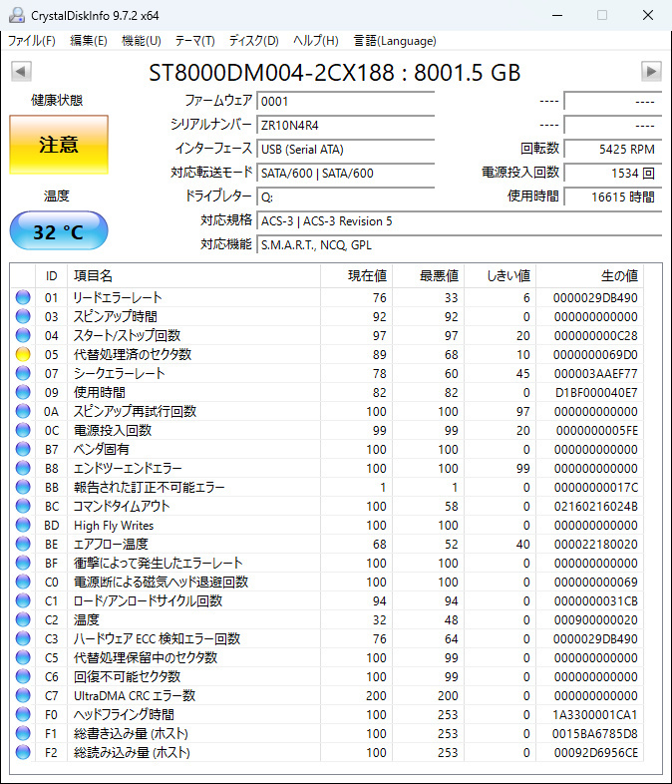The image size is (672, 784).
Task: Click the power-on count field 1534 回
Action: (613, 173)
